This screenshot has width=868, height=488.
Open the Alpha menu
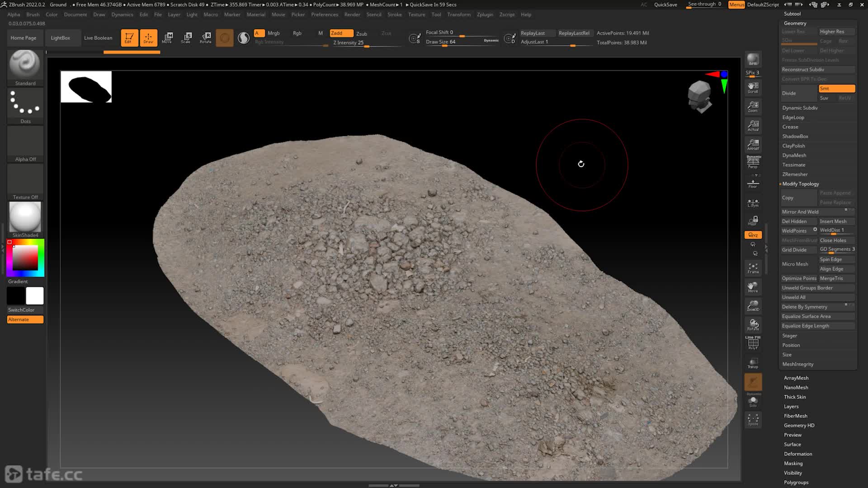(x=14, y=14)
